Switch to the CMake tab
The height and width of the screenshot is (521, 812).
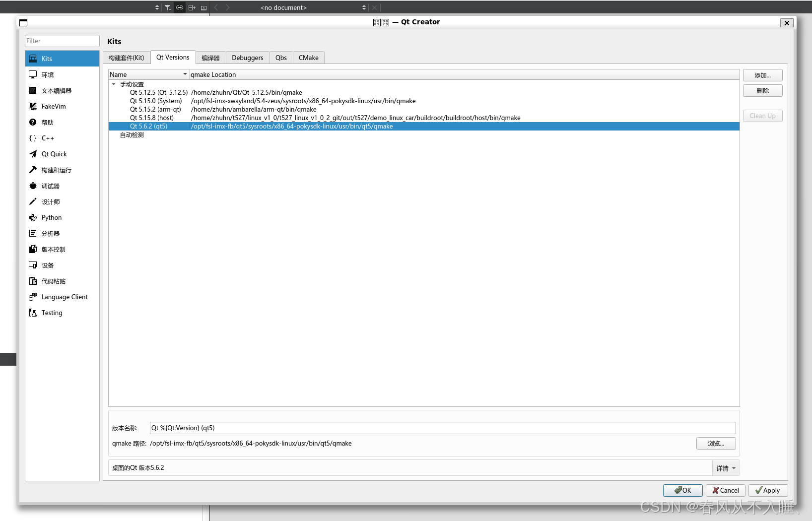coord(309,58)
